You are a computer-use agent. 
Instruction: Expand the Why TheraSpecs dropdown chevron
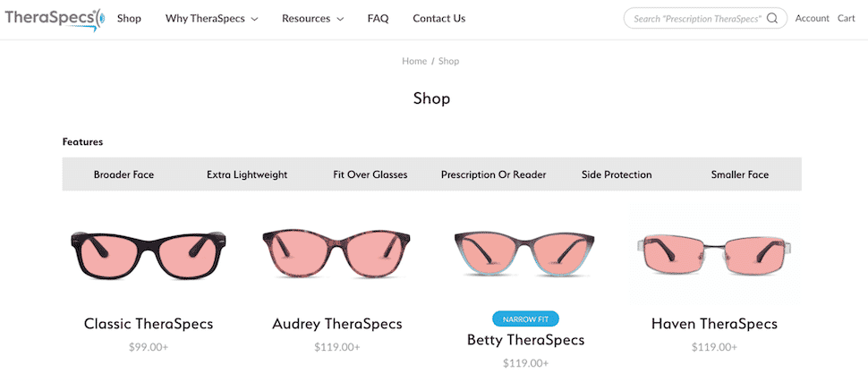254,19
